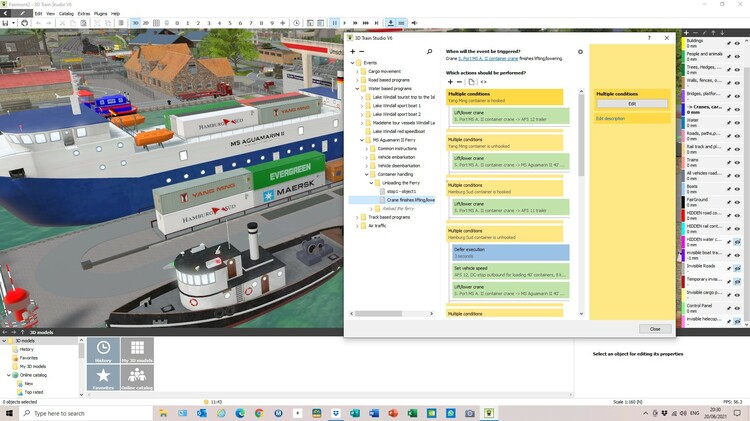Open script view with angle-brackets icon

[x=483, y=82]
